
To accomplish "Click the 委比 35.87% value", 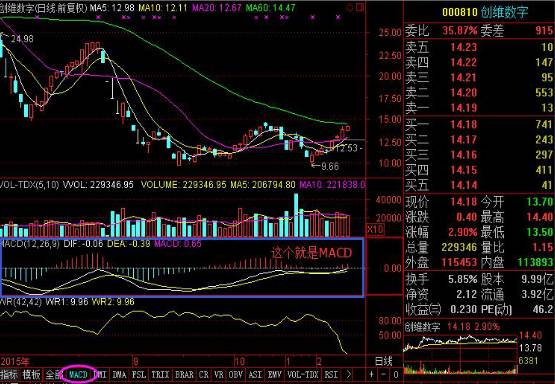I will [x=459, y=31].
